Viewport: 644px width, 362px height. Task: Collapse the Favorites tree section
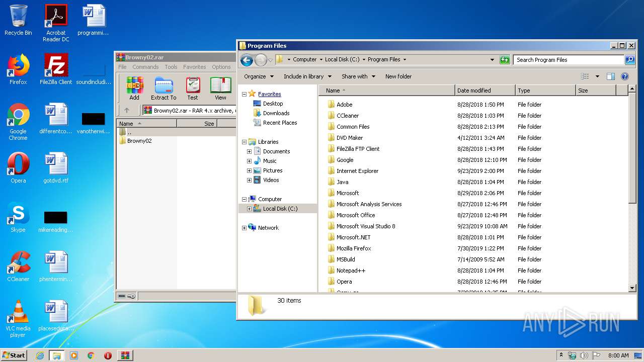[x=245, y=94]
